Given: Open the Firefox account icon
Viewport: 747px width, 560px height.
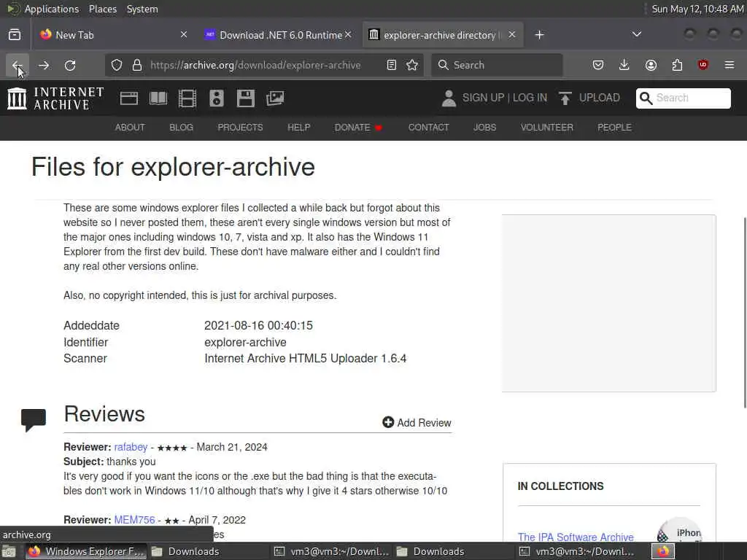Looking at the screenshot, I should click(x=651, y=65).
